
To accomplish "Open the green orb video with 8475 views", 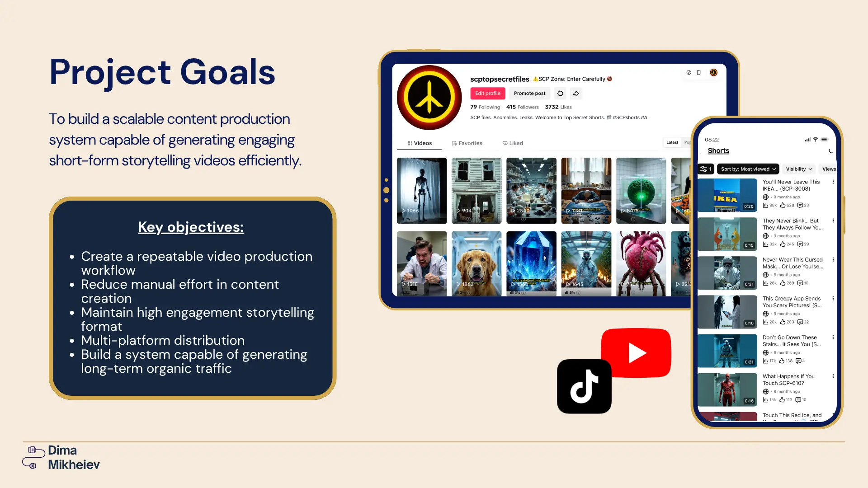I will (x=641, y=191).
